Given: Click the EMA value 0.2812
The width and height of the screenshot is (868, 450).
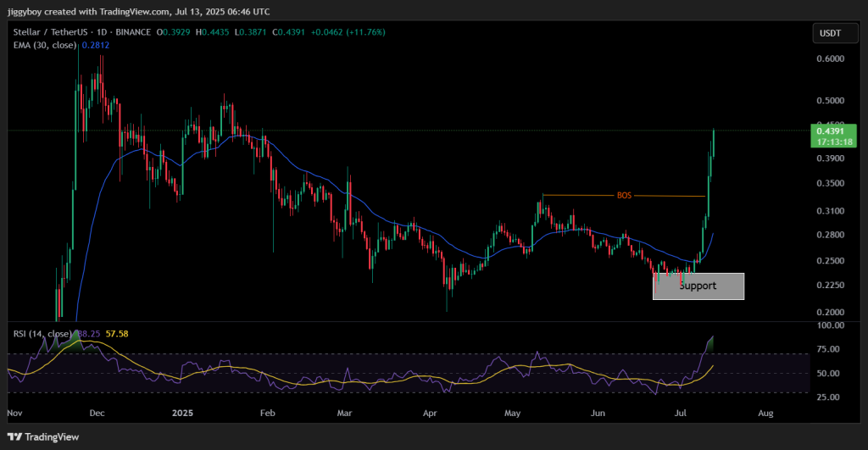Looking at the screenshot, I should (x=96, y=46).
